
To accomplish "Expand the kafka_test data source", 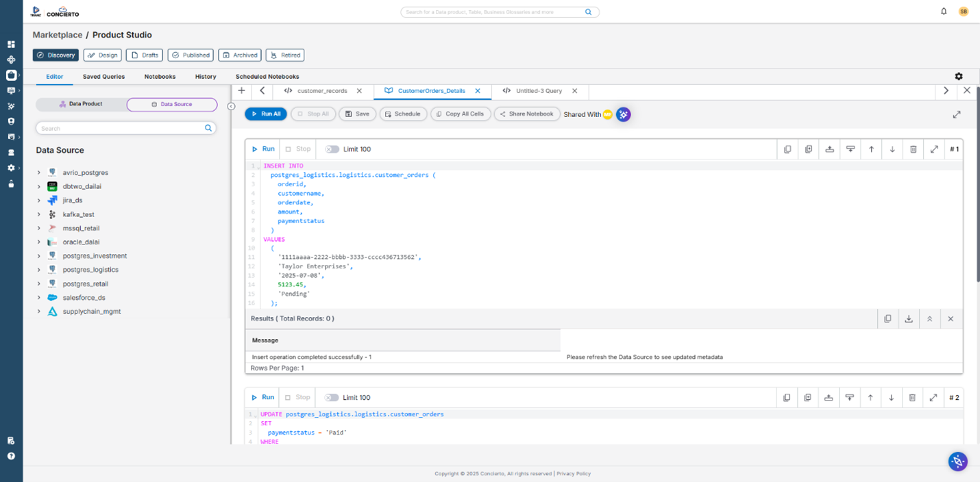I will click(x=40, y=214).
